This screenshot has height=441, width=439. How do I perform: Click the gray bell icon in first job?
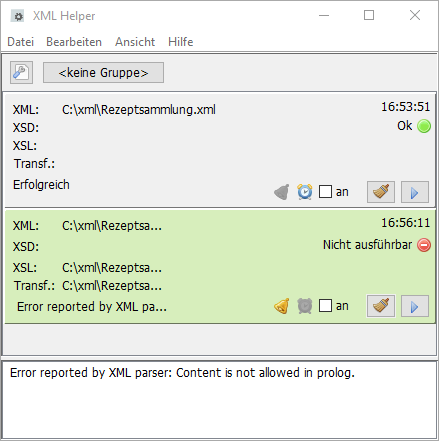click(x=282, y=192)
